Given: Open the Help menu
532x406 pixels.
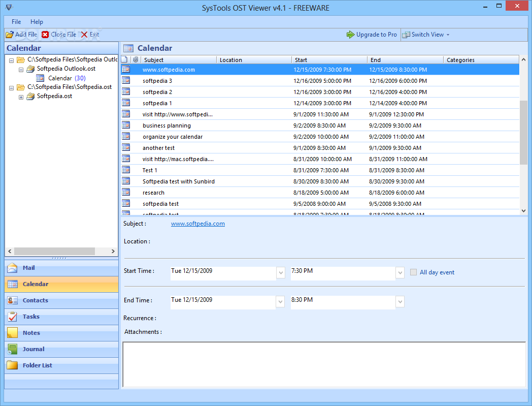Looking at the screenshot, I should pyautogui.click(x=37, y=22).
